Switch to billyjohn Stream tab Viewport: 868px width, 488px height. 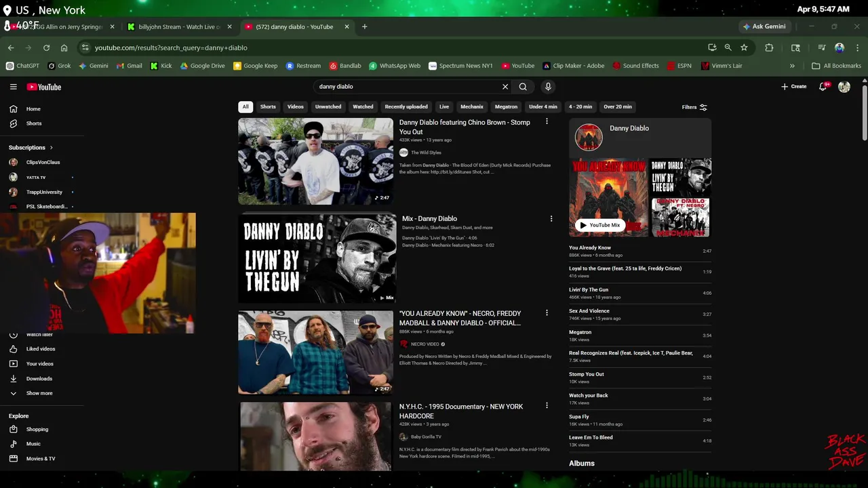pos(180,26)
